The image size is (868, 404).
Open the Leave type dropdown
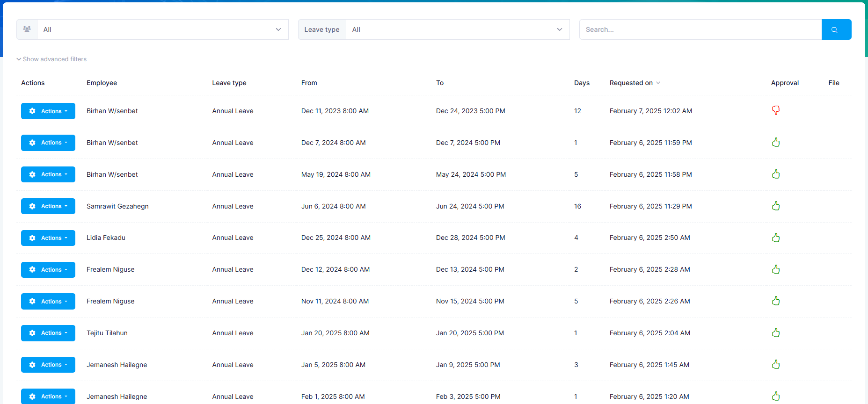click(457, 29)
